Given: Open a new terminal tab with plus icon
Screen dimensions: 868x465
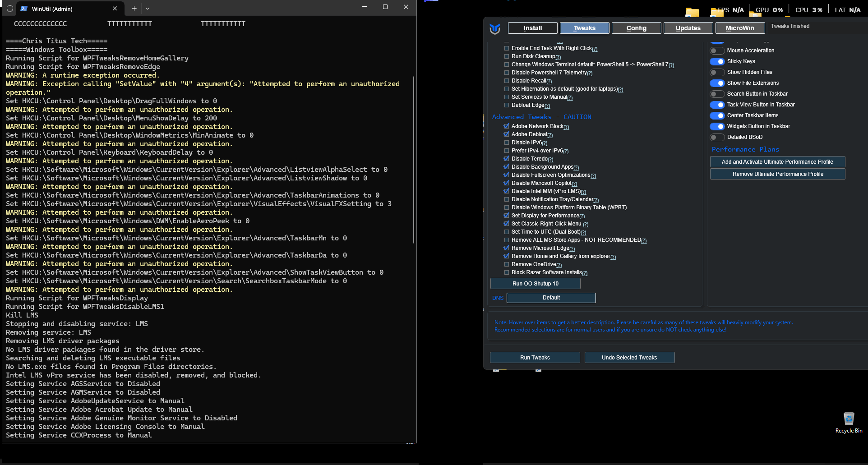Looking at the screenshot, I should 134,9.
